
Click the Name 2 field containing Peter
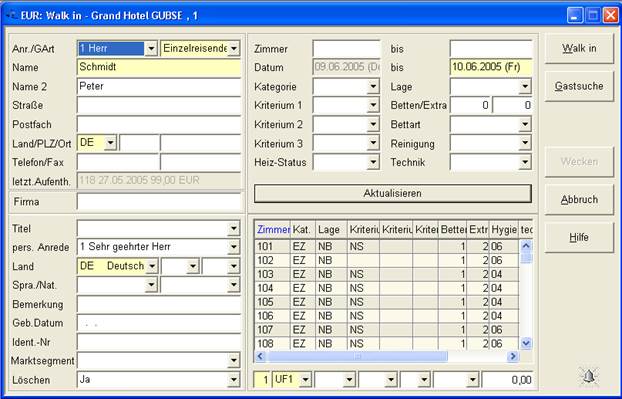pyautogui.click(x=159, y=86)
